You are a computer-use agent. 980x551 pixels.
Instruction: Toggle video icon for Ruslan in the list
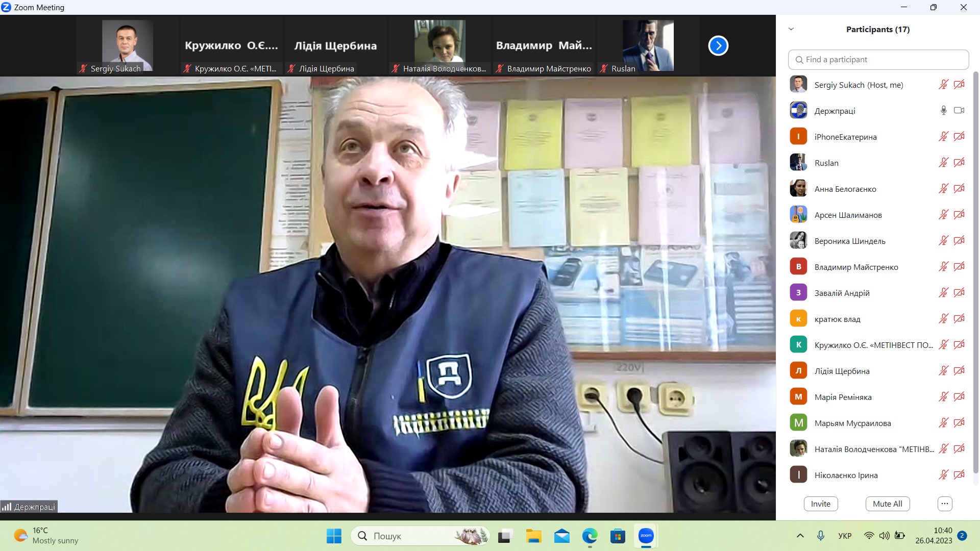959,163
